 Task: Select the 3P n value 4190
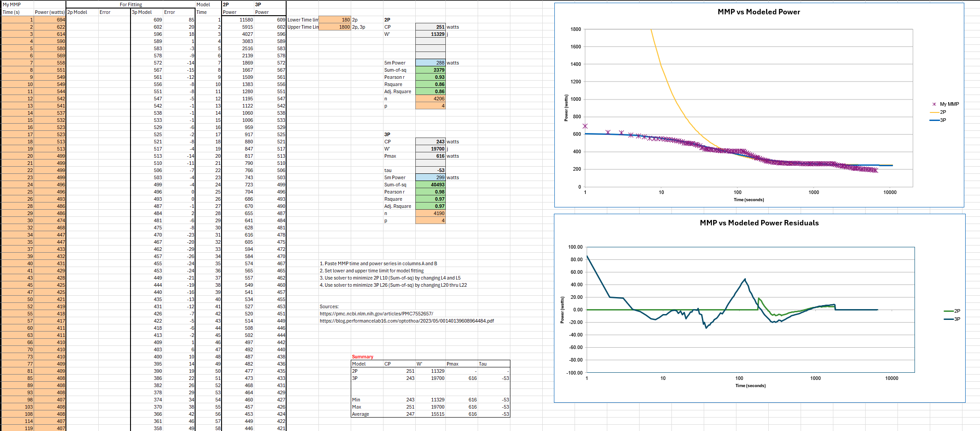click(431, 213)
